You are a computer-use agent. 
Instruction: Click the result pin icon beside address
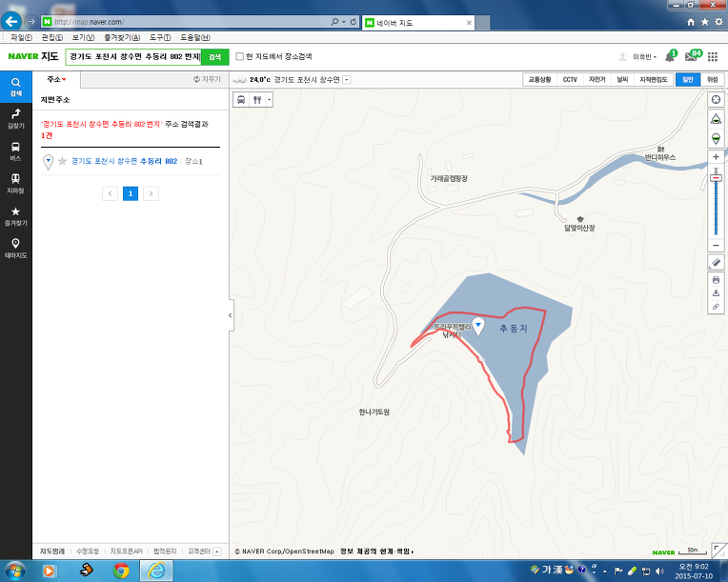coord(48,162)
